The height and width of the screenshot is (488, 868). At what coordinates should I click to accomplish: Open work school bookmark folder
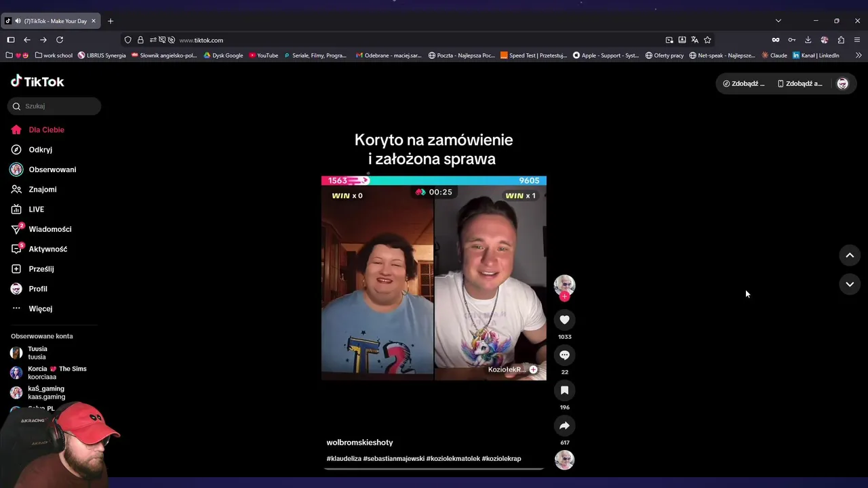point(54,56)
